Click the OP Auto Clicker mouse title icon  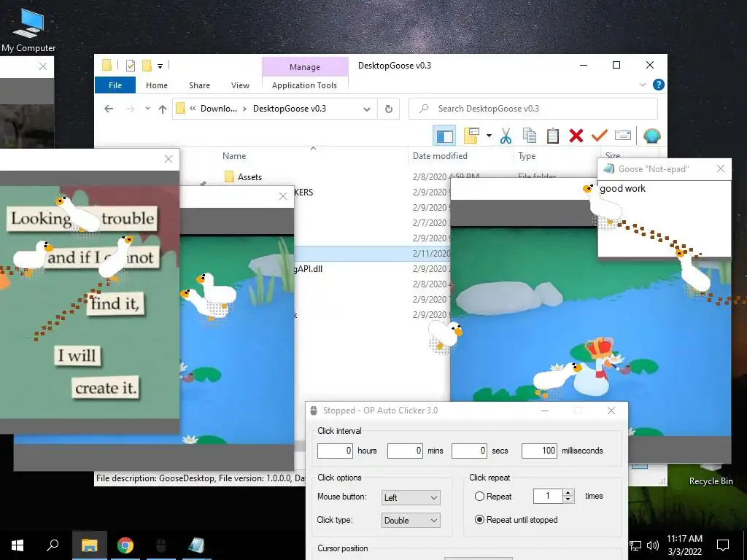(x=314, y=411)
